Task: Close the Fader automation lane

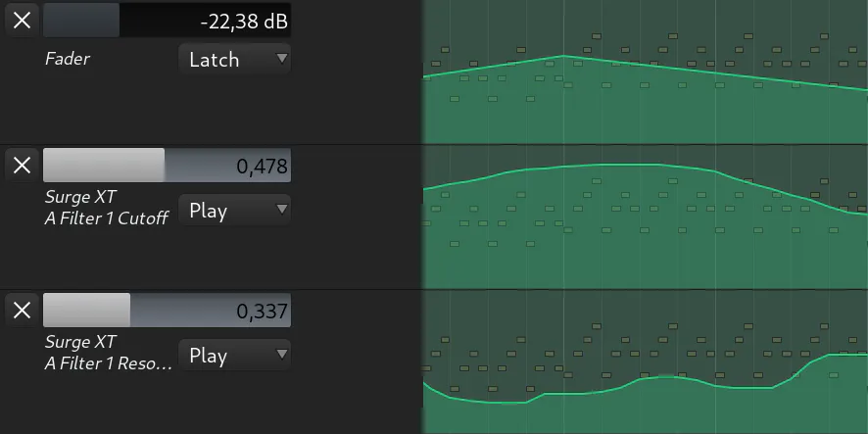Action: click(22, 20)
